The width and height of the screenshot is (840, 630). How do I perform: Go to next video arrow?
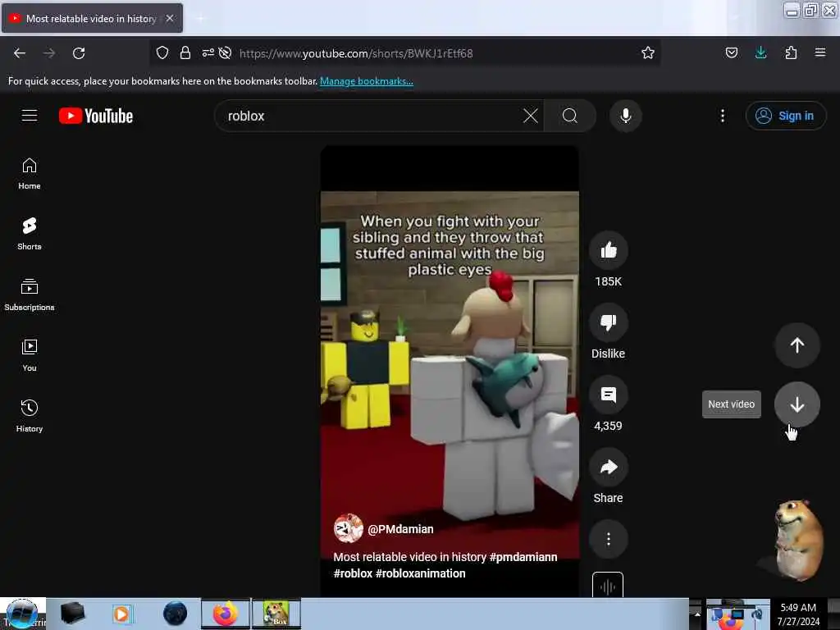coord(797,404)
